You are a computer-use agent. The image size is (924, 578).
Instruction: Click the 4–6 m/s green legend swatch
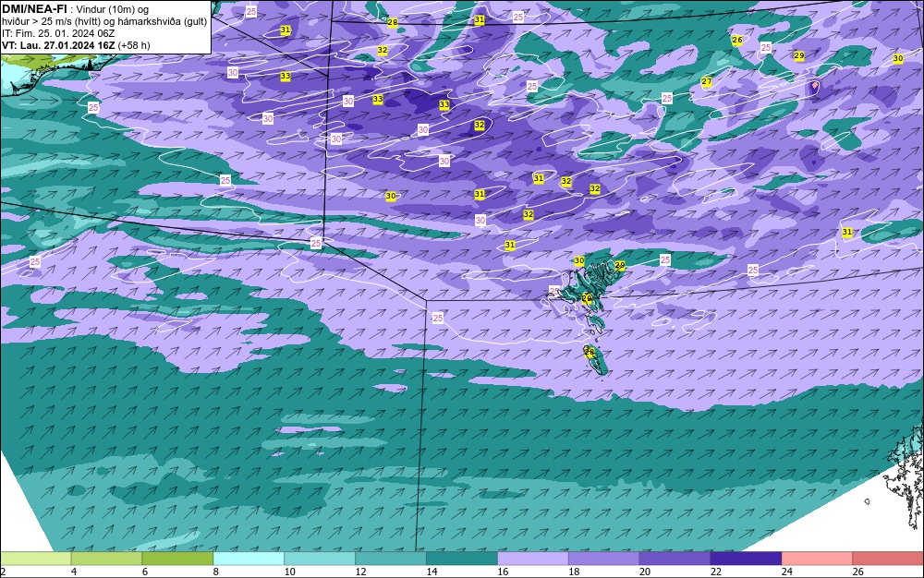(x=106, y=559)
